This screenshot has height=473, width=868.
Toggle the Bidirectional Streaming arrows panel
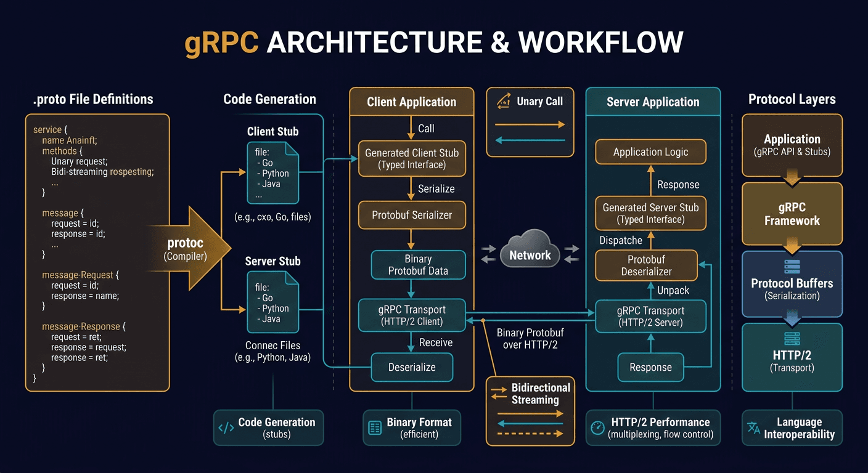coord(530,411)
